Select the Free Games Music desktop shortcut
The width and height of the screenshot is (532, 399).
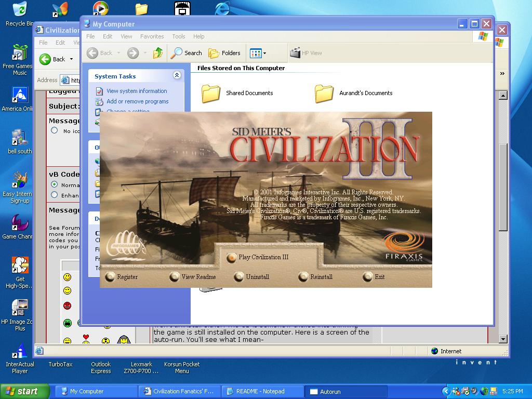click(x=19, y=60)
